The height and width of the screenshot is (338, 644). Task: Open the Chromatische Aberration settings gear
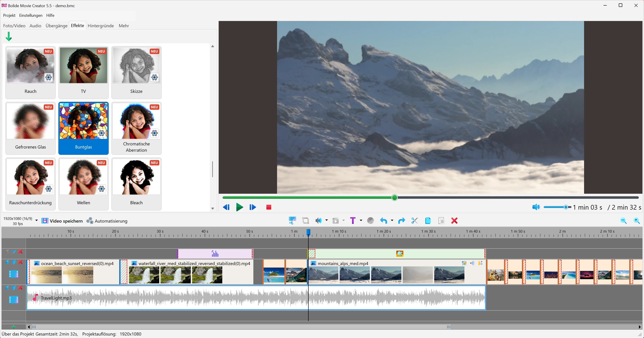pyautogui.click(x=155, y=133)
